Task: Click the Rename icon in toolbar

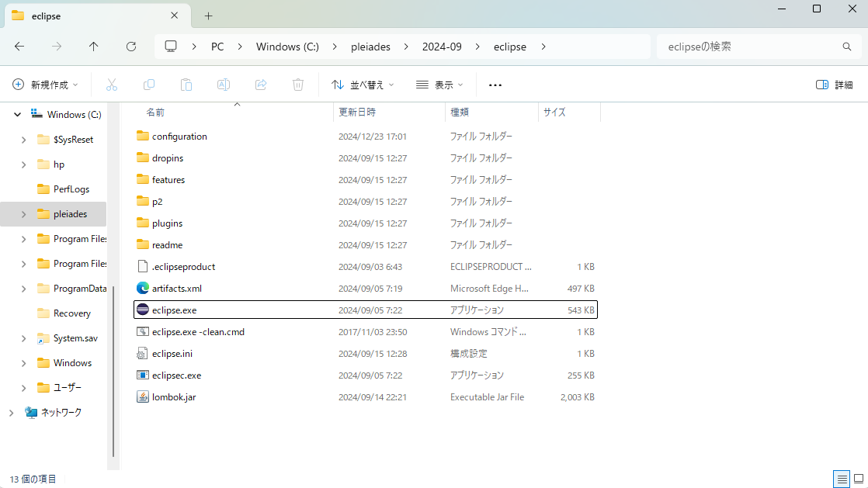Action: click(224, 85)
